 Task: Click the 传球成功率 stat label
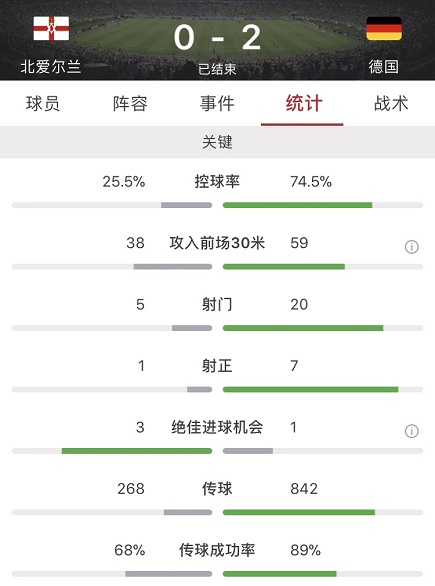217,550
